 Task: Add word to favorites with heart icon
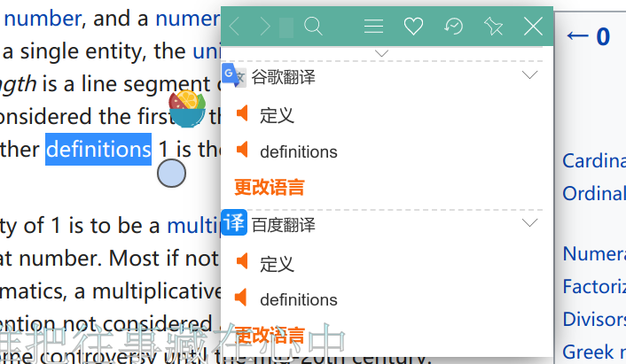click(x=413, y=27)
